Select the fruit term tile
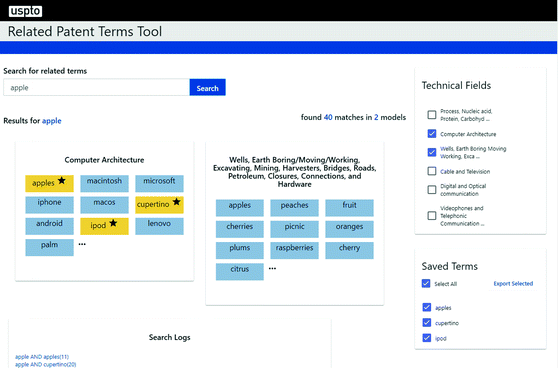This screenshot has width=558, height=368. click(x=349, y=208)
